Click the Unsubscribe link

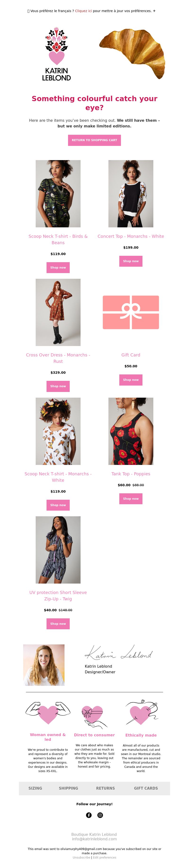pos(81,858)
